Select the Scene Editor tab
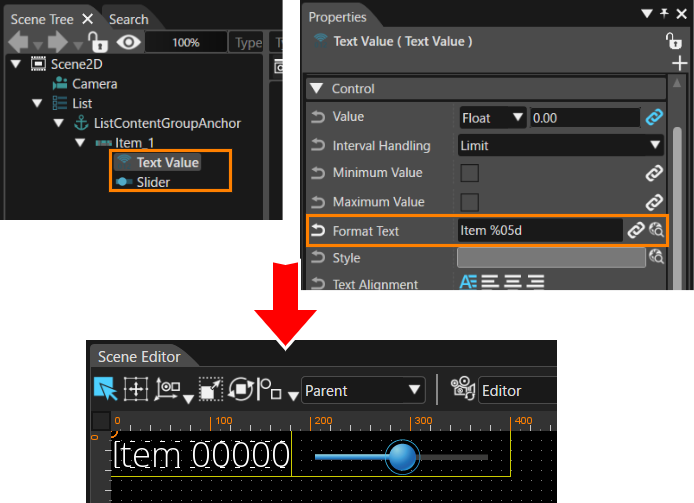 click(139, 356)
